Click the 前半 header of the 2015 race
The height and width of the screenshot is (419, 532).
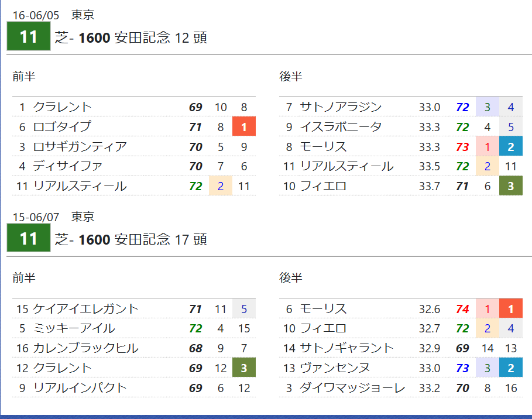[x=24, y=277]
